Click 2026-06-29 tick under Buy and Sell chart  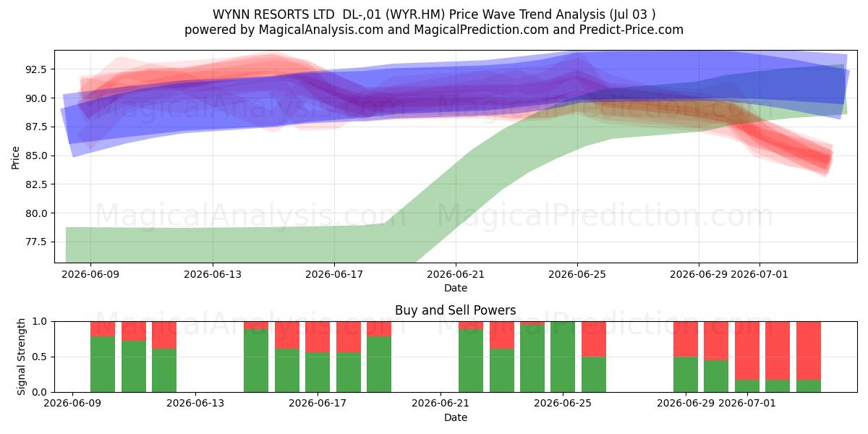(686, 404)
